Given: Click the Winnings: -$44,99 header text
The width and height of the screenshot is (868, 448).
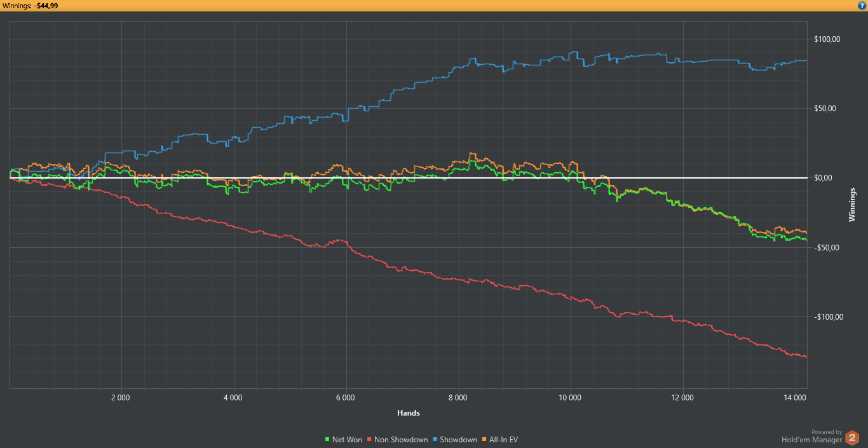Looking at the screenshot, I should click(x=30, y=6).
